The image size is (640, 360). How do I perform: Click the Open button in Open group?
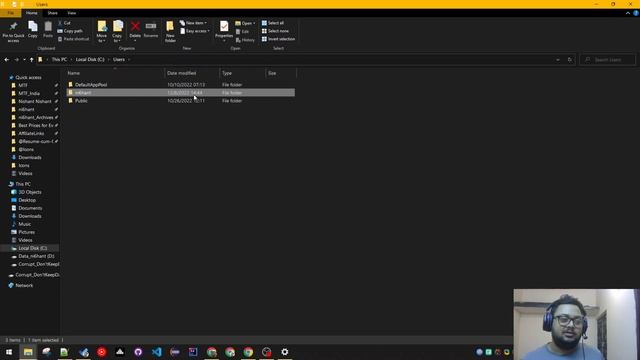(245, 23)
